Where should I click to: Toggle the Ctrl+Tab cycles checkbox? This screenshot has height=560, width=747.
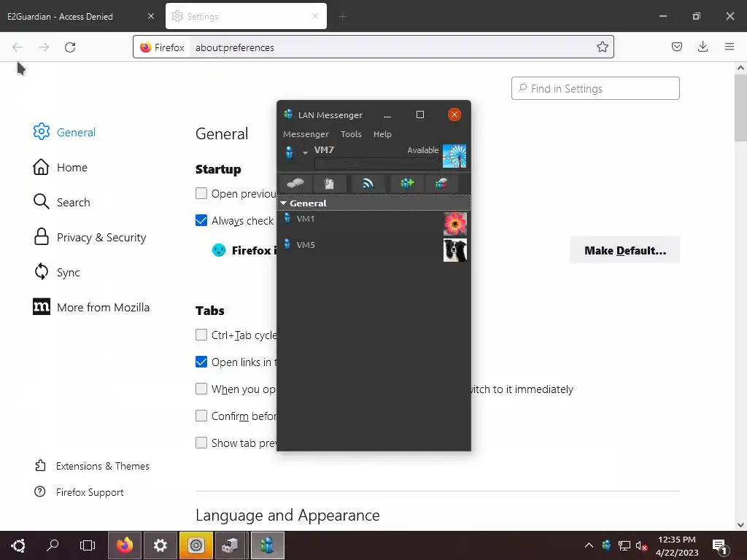(x=201, y=335)
